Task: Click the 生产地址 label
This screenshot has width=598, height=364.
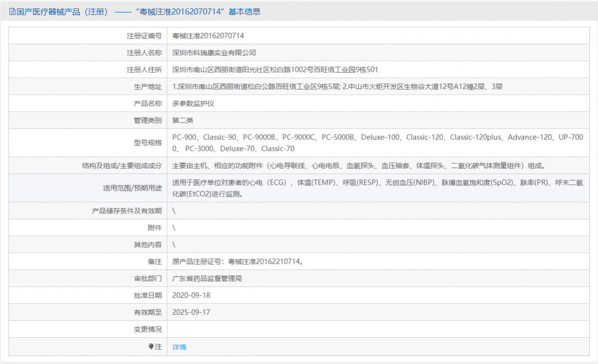Action: (148, 87)
